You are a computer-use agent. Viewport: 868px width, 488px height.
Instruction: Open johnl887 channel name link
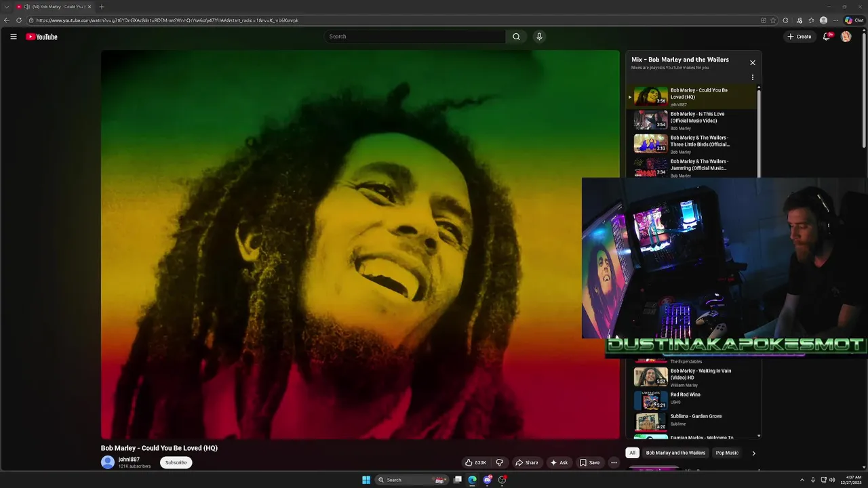pyautogui.click(x=129, y=460)
